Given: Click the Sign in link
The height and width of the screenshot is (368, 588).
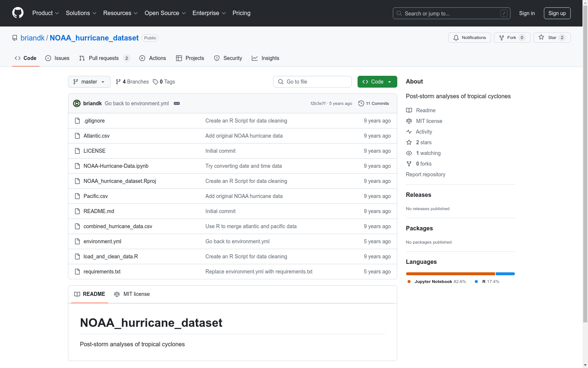Looking at the screenshot, I should tap(527, 13).
